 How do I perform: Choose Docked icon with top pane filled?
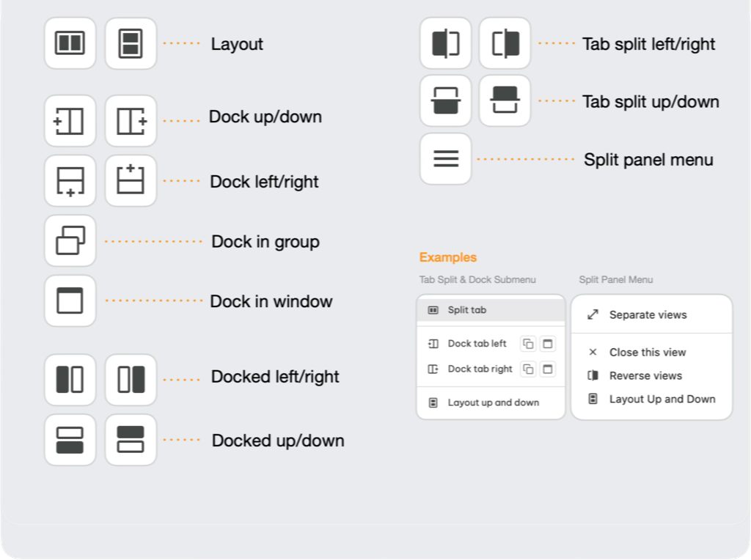point(131,440)
